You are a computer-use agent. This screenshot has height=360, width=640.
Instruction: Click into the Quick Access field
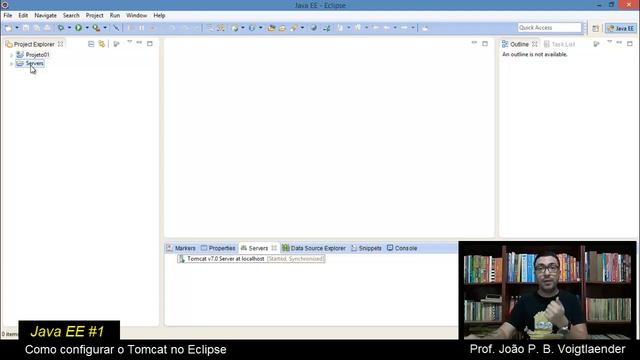pyautogui.click(x=549, y=28)
